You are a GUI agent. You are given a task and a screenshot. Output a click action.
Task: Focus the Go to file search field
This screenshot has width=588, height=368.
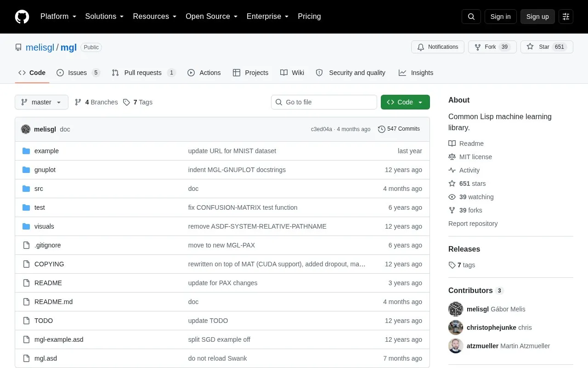pos(324,102)
